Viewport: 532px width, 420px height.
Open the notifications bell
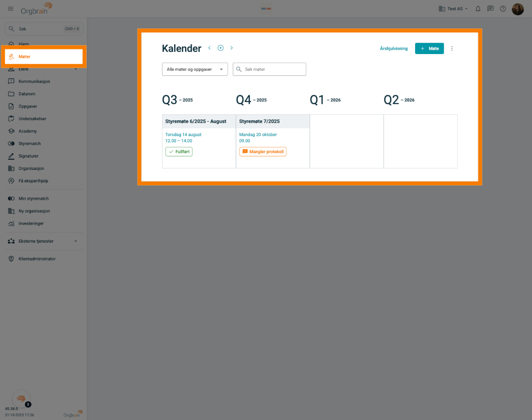click(x=478, y=9)
